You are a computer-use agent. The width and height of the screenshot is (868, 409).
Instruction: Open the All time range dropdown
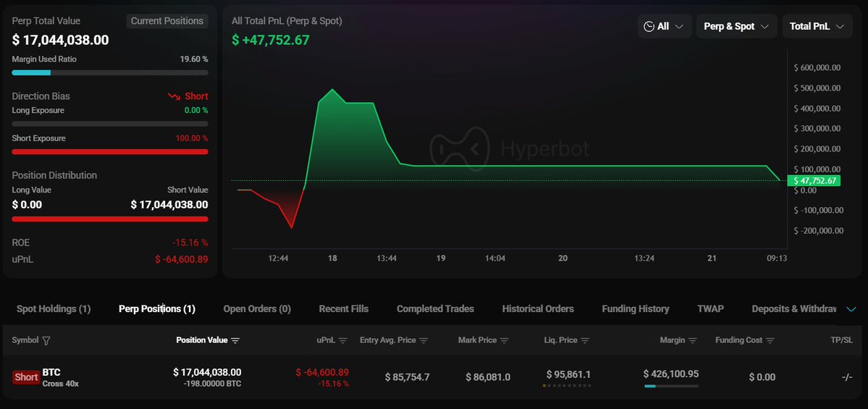664,27
